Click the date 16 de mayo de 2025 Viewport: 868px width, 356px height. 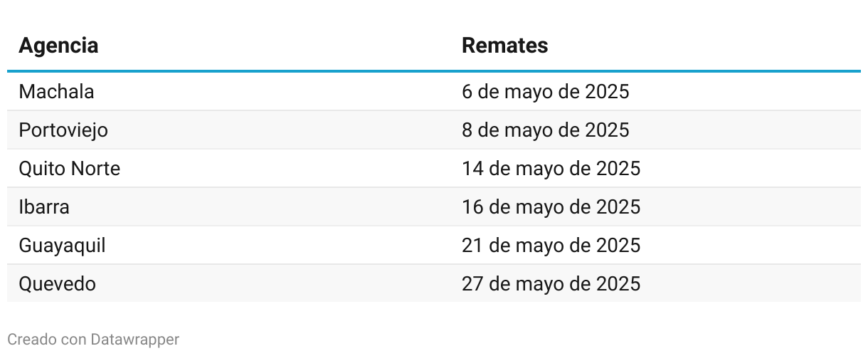[551, 207]
